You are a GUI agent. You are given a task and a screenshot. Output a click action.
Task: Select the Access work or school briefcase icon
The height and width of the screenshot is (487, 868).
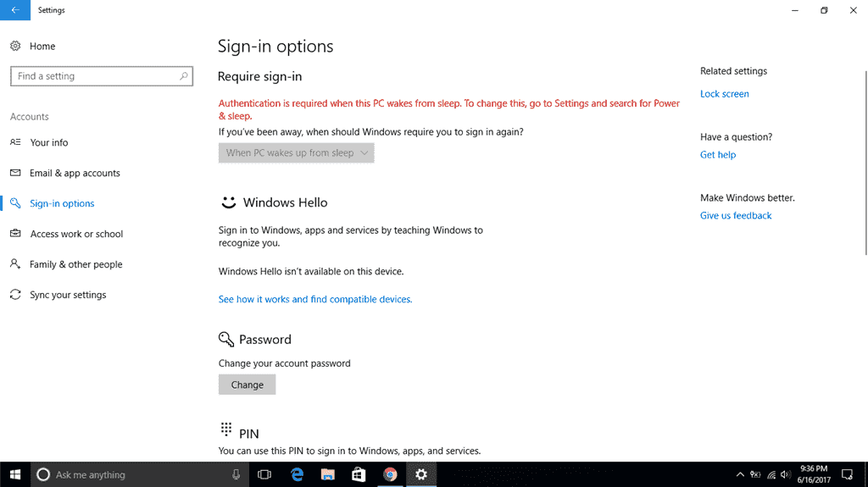pyautogui.click(x=15, y=234)
